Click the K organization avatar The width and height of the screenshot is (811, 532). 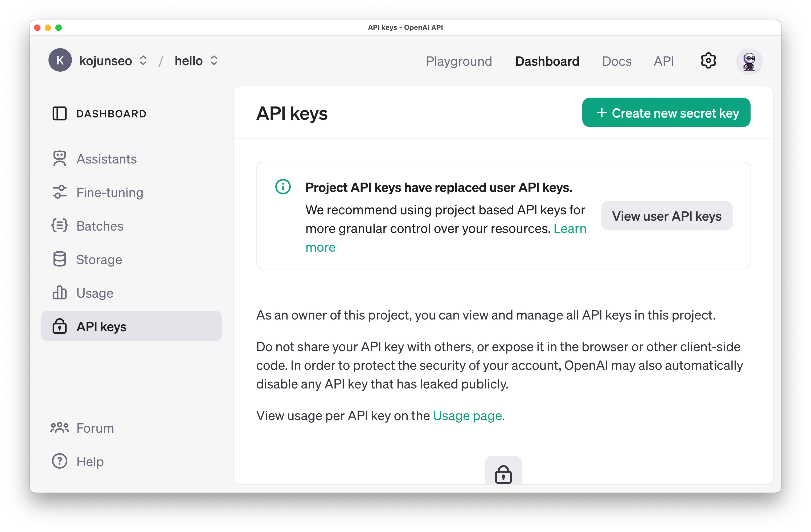pyautogui.click(x=60, y=60)
